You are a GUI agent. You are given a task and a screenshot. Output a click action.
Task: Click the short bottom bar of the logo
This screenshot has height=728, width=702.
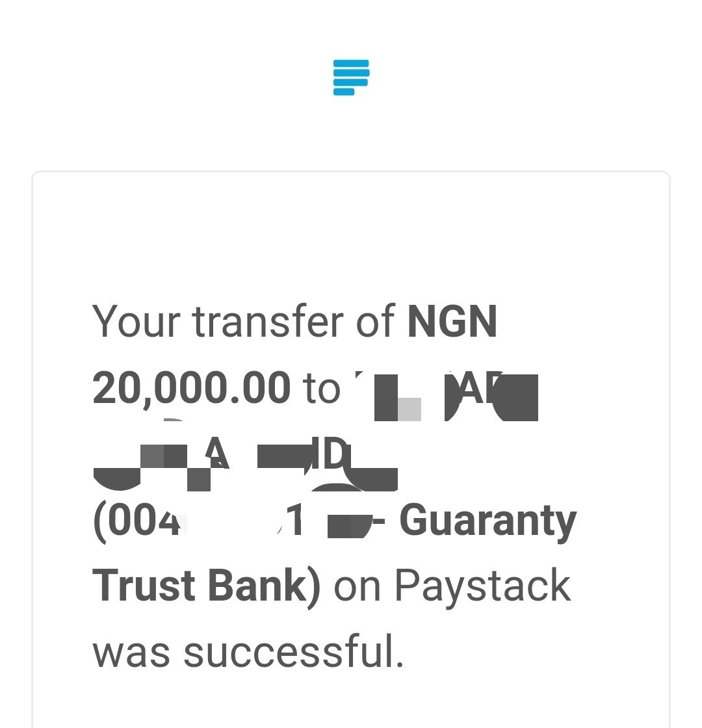(344, 92)
